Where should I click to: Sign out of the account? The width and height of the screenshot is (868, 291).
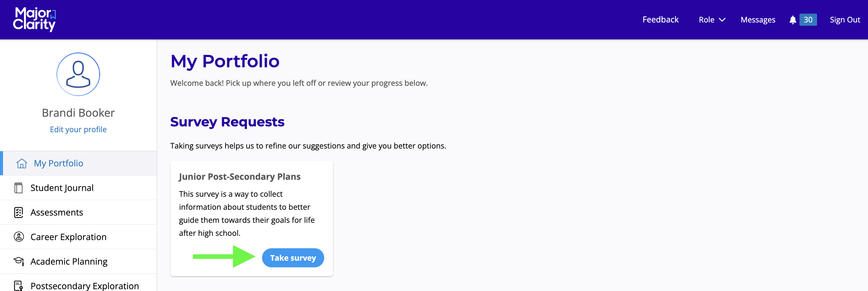(x=844, y=20)
